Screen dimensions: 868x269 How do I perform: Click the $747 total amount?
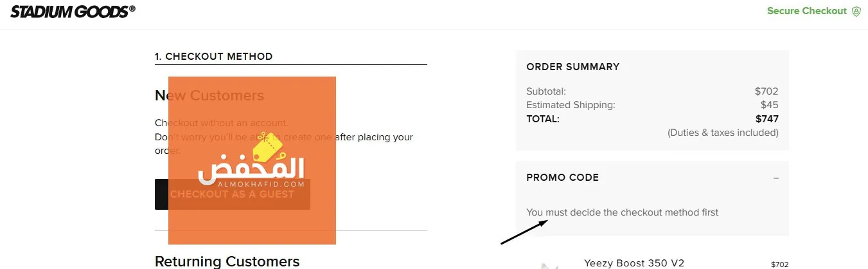pos(767,118)
